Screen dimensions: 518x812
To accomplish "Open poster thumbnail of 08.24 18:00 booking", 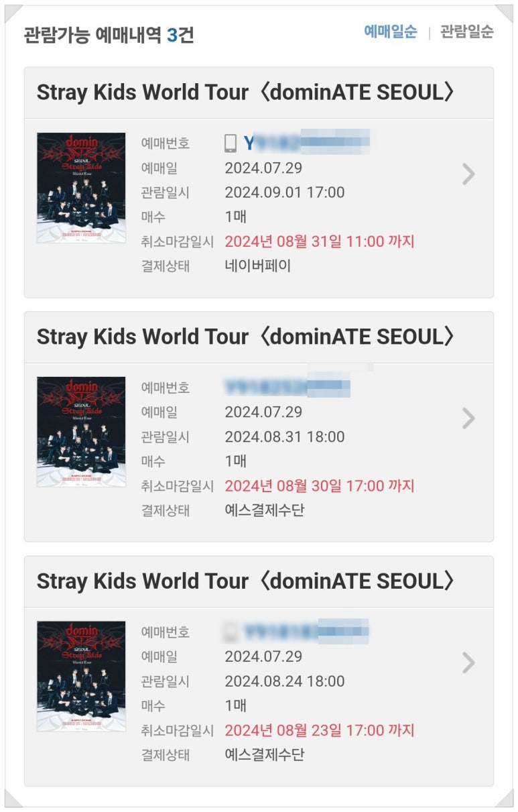I will coord(81,676).
